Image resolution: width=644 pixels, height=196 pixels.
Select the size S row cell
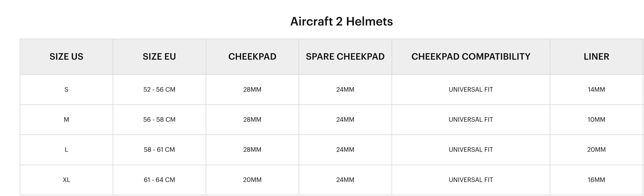[66, 90]
